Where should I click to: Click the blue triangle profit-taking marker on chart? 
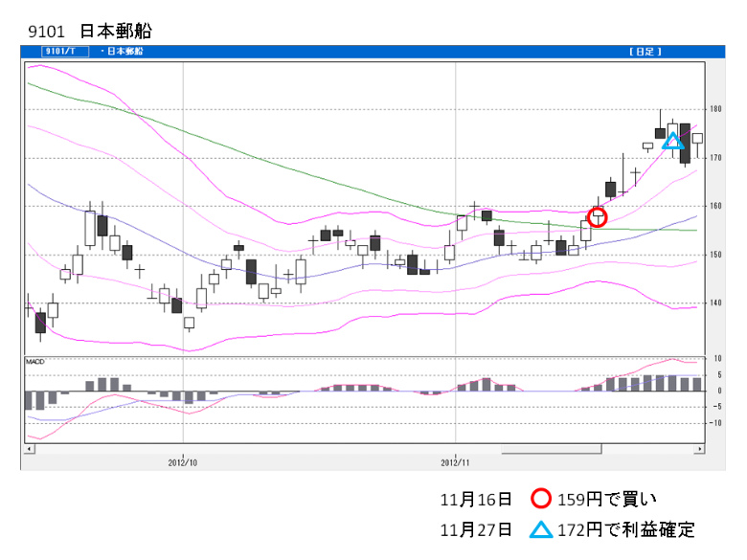(x=674, y=143)
